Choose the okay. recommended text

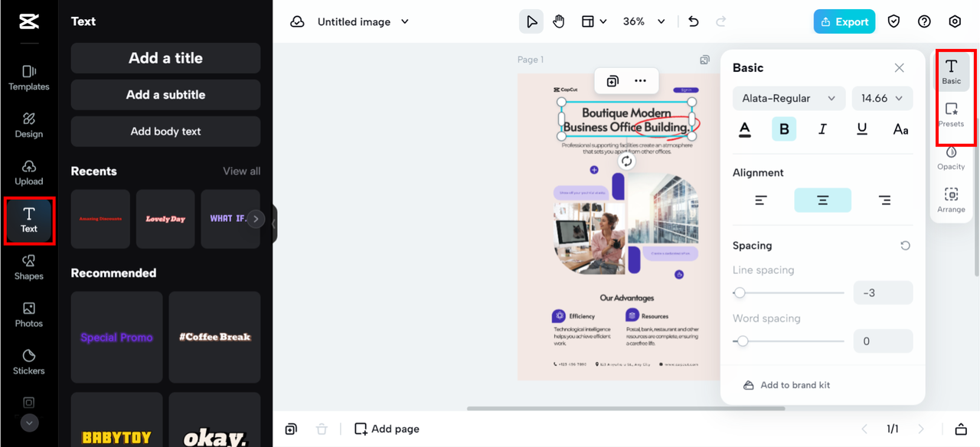pos(215,419)
